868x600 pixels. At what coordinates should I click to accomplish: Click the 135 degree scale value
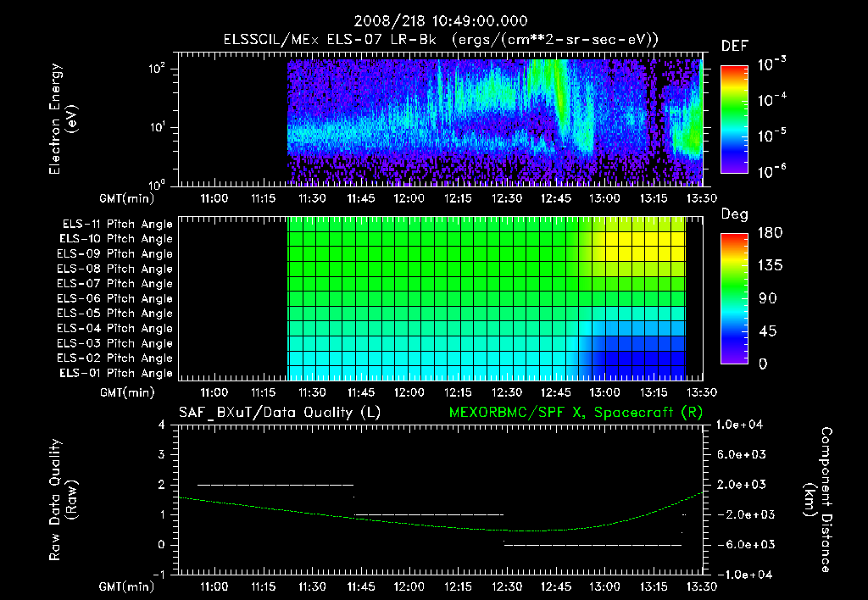click(x=770, y=265)
